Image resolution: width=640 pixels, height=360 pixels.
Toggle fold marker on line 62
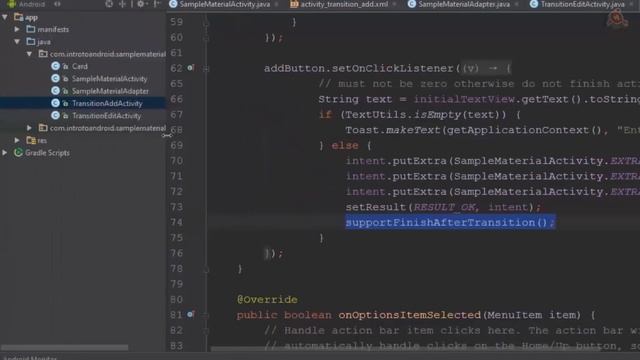point(206,69)
